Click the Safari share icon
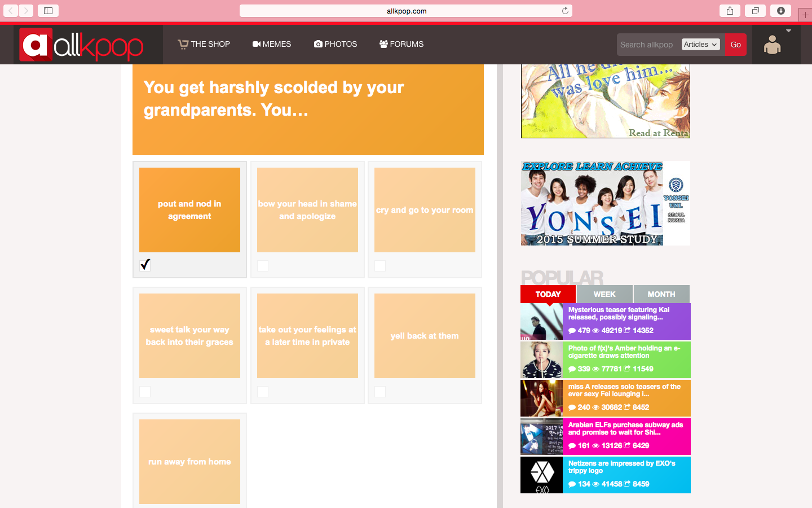Image resolution: width=812 pixels, height=508 pixels. pyautogui.click(x=730, y=11)
